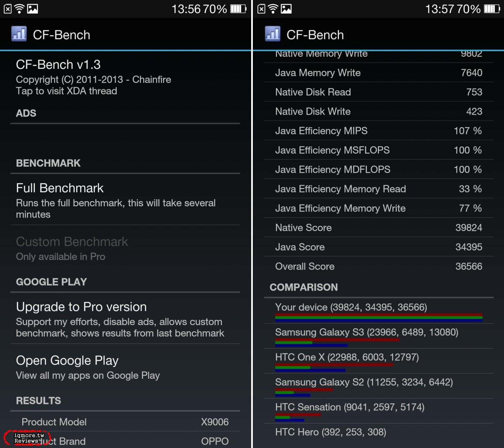
Task: Tap the battery icon on right status bar
Action: pos(492,9)
